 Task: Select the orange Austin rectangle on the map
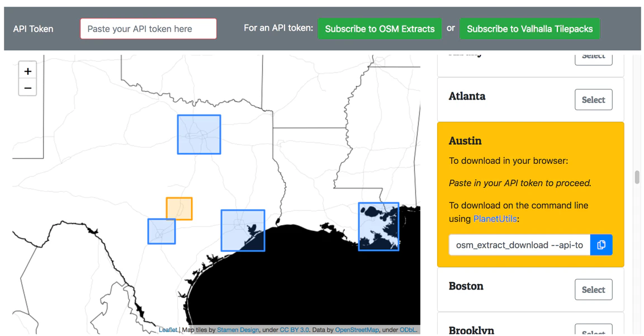(179, 208)
